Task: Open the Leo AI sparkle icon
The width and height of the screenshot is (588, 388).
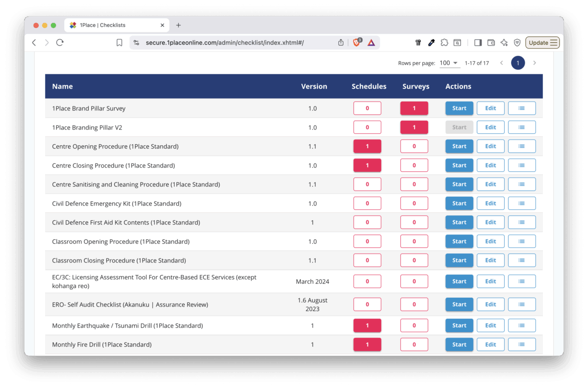Action: click(504, 42)
